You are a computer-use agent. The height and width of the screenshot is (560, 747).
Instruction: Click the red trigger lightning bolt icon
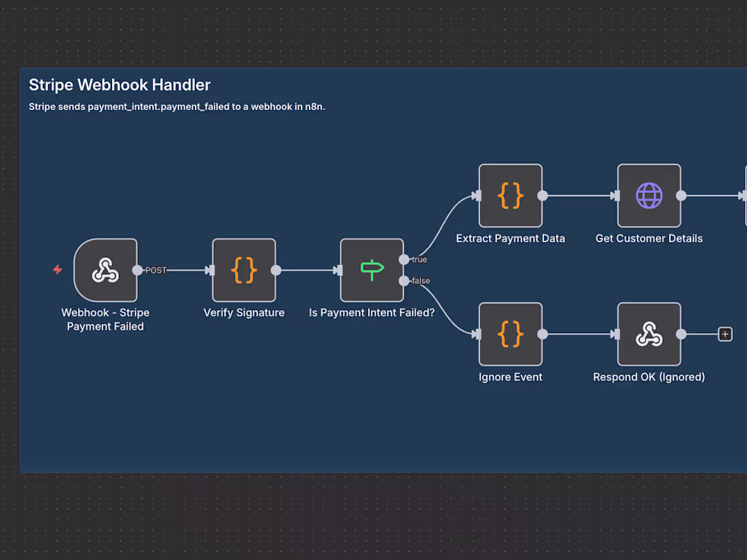coord(57,269)
